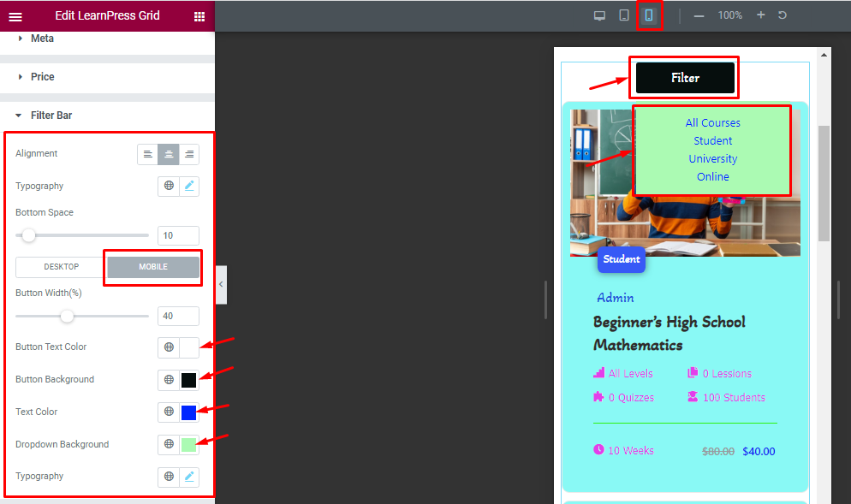The height and width of the screenshot is (504, 851).
Task: Click the 0 Lessions meta item
Action: (720, 373)
